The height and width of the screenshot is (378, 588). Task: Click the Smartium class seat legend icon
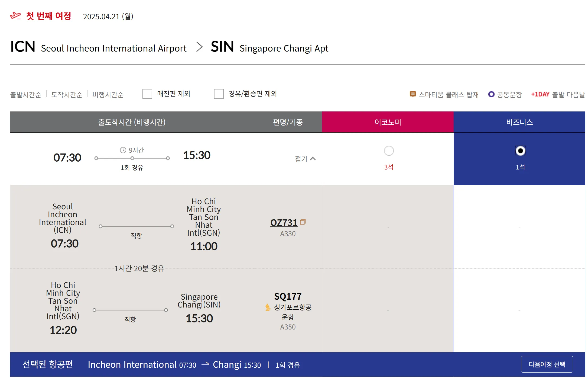pyautogui.click(x=412, y=94)
